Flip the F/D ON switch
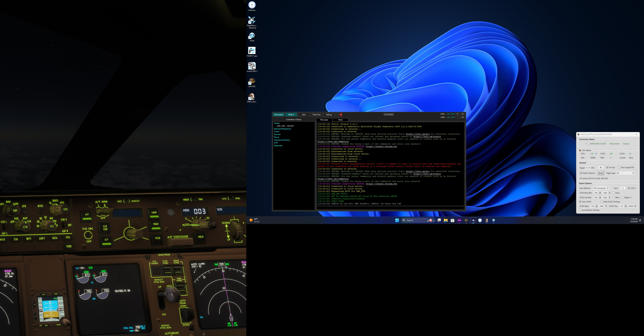This screenshot has width=644, height=336. pos(88,235)
